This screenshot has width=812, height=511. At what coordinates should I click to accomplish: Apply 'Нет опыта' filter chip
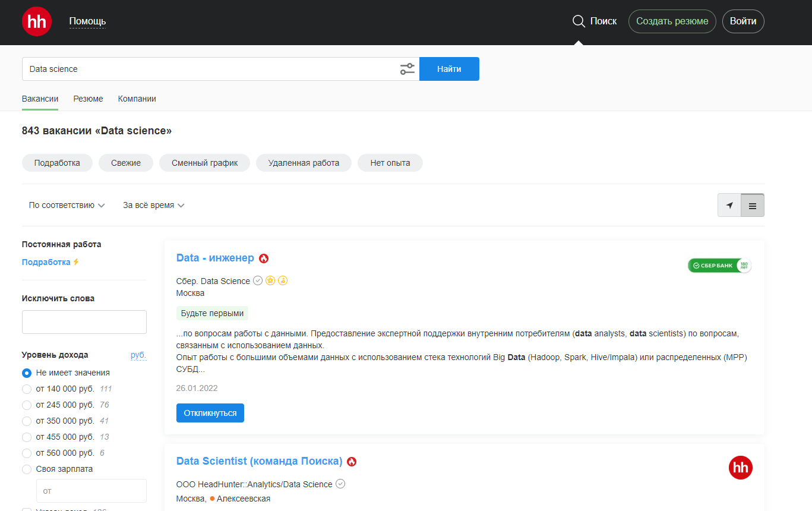pos(390,163)
